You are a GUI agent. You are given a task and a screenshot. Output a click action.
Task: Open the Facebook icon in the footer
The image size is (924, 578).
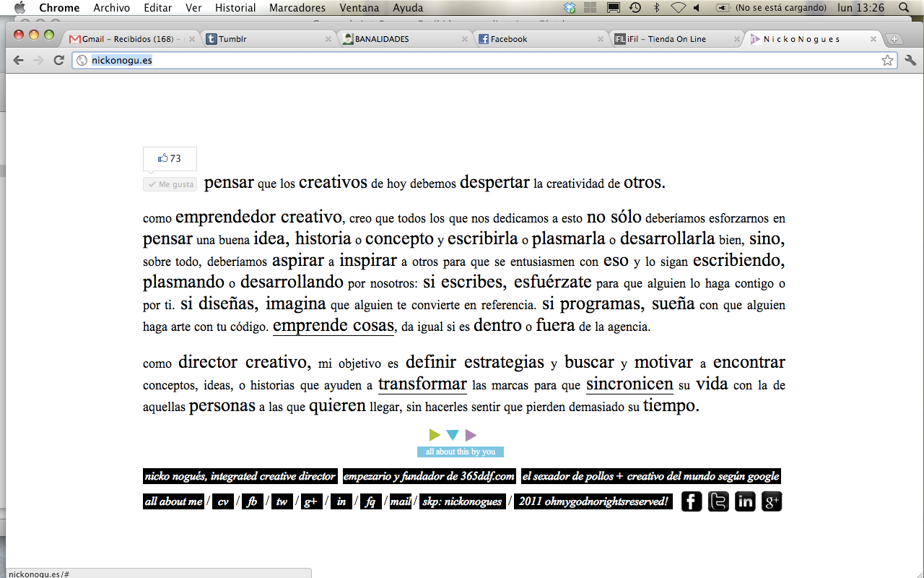(692, 501)
